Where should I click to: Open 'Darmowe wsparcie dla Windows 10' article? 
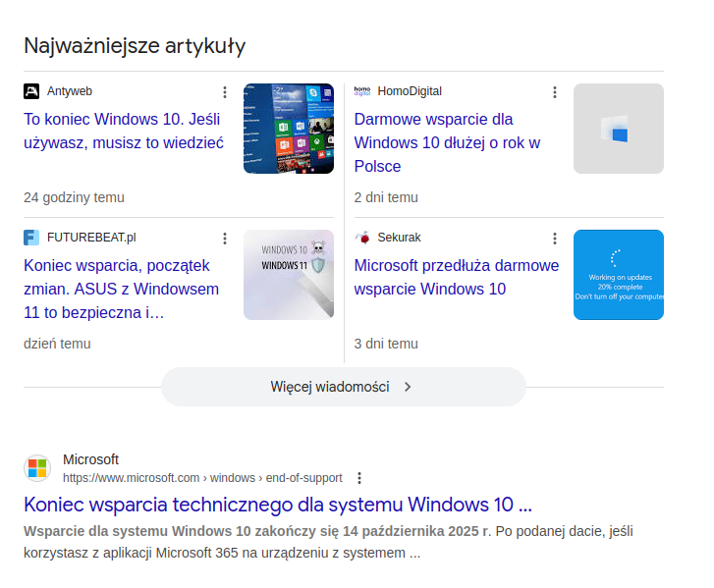[447, 143]
